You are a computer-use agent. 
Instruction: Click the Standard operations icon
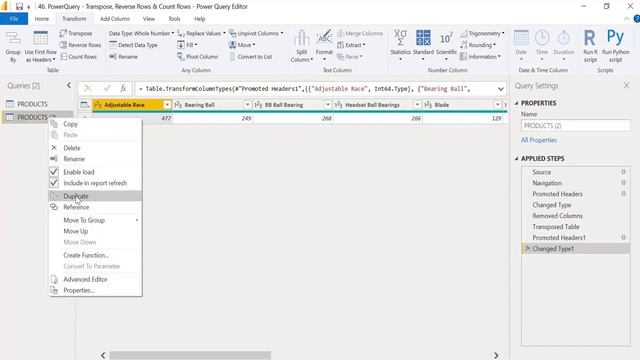click(x=423, y=38)
